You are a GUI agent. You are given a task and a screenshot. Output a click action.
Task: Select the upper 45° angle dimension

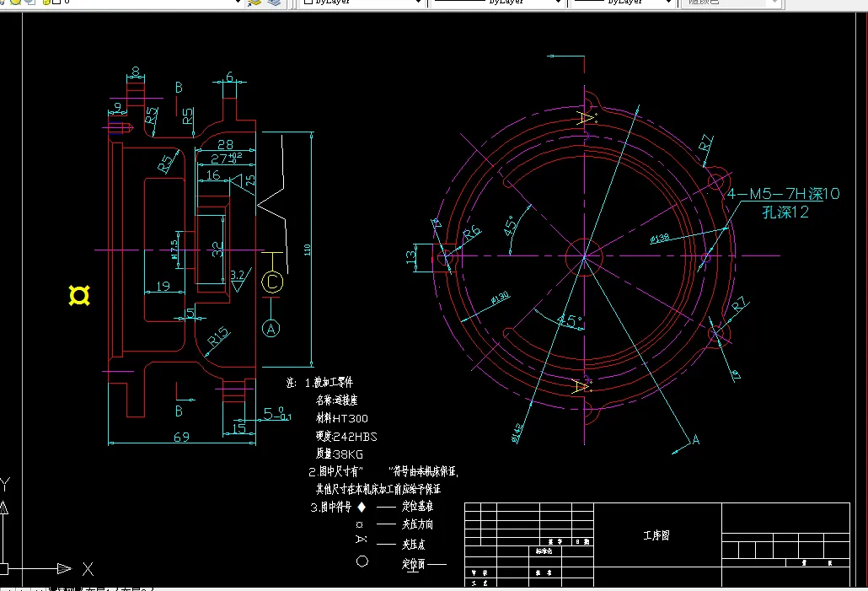pos(511,225)
